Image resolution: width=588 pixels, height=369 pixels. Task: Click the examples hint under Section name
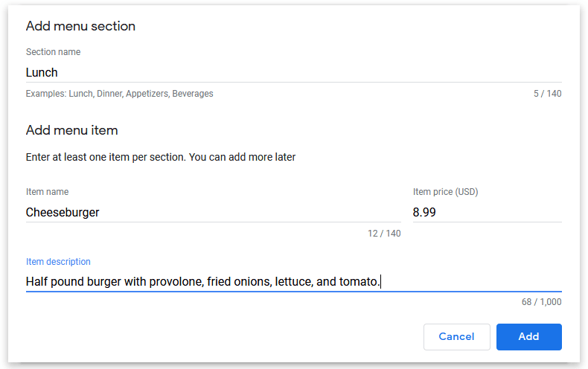(119, 94)
